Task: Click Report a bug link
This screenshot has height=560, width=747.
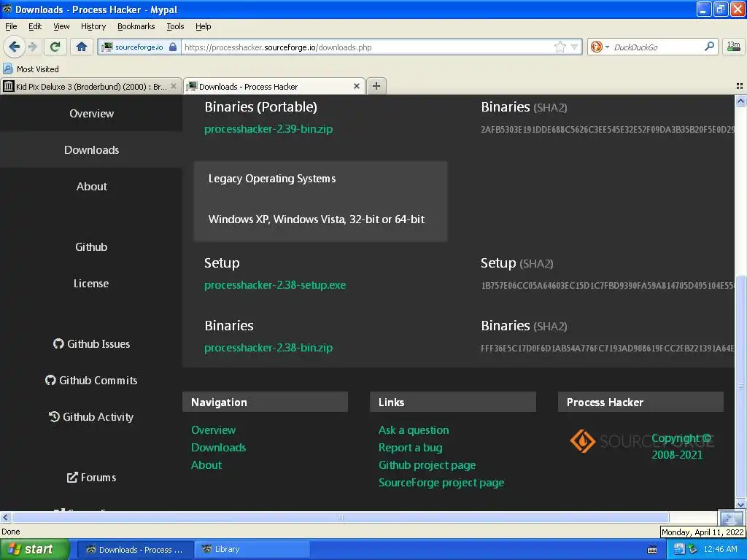Action: click(x=410, y=448)
